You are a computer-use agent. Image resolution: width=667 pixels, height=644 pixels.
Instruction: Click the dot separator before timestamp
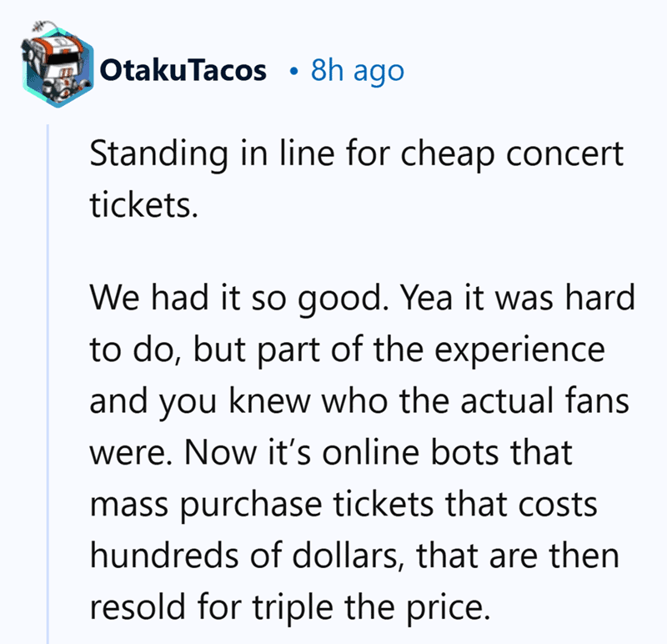pyautogui.click(x=293, y=72)
